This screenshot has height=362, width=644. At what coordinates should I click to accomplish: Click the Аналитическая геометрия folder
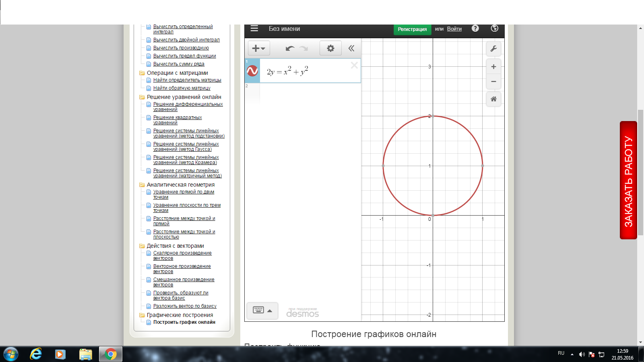(180, 185)
